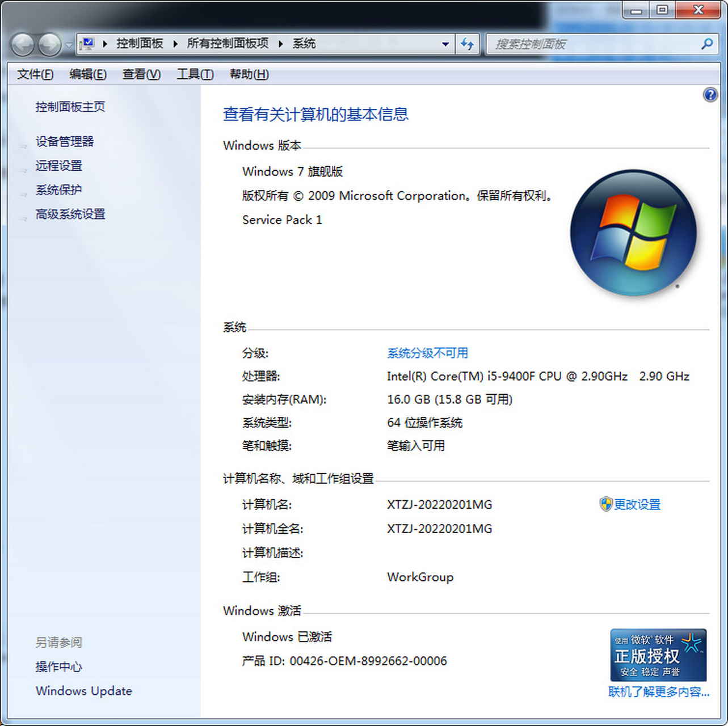Select Service Pack 1 text
This screenshot has width=728, height=726.
[282, 220]
